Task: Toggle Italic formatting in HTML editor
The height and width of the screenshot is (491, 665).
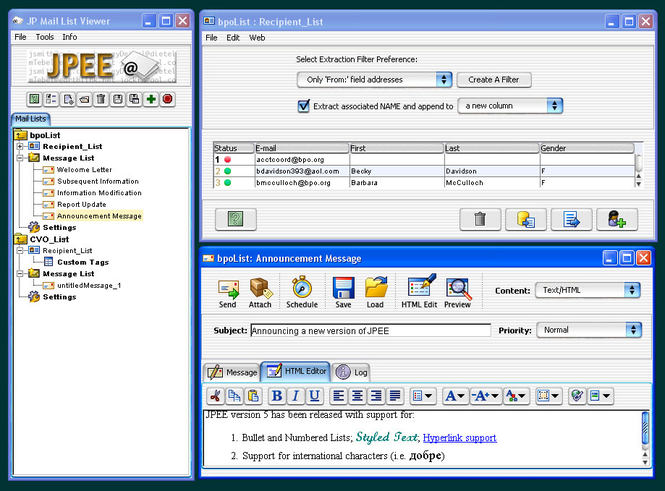Action: point(296,396)
